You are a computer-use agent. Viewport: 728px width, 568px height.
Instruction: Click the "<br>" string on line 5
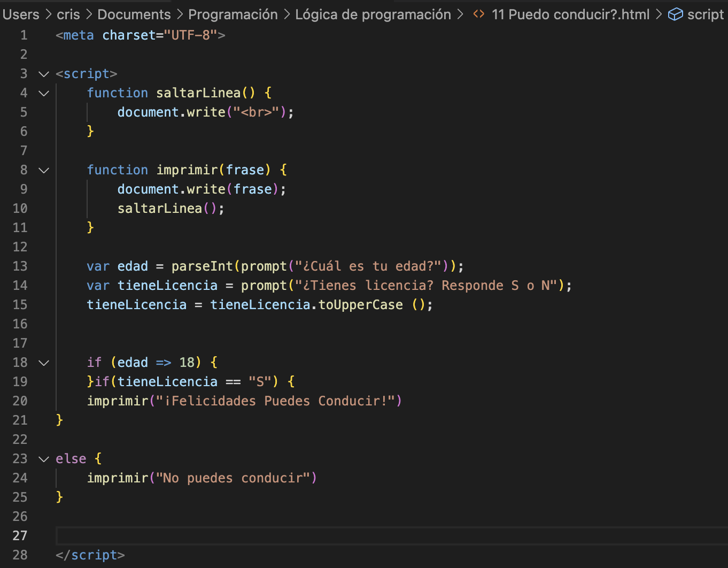256,112
